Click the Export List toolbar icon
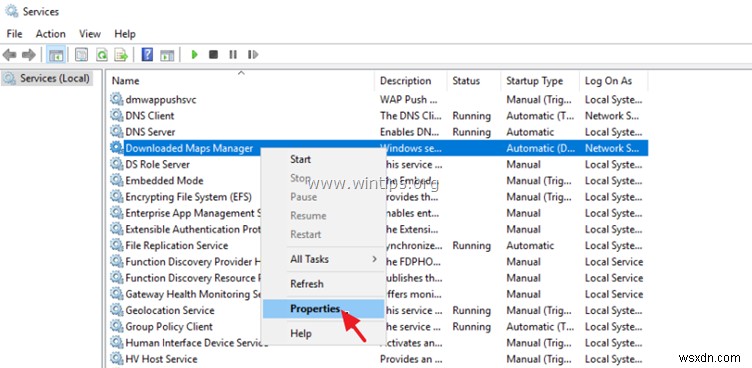Screen dimensions: 752x368 coord(120,55)
